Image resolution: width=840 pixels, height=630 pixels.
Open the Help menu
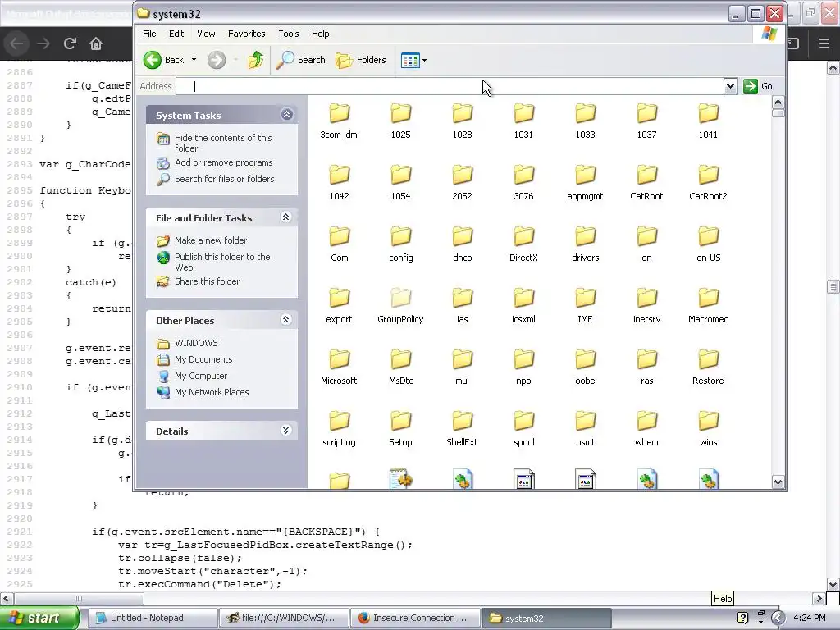click(x=321, y=34)
